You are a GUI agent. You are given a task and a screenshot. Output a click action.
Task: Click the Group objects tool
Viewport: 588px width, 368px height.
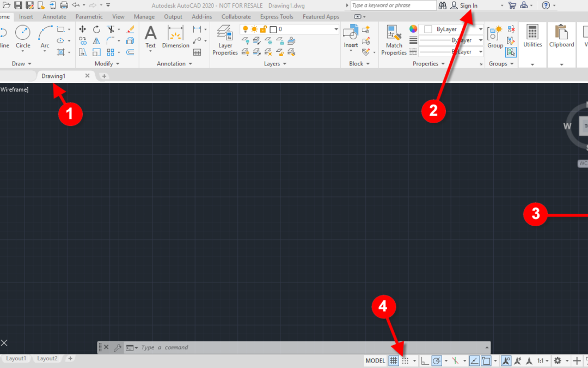(x=495, y=37)
